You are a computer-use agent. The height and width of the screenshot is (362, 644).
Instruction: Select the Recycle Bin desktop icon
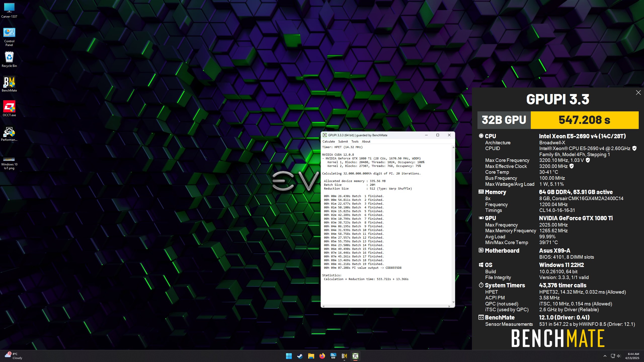point(9,59)
